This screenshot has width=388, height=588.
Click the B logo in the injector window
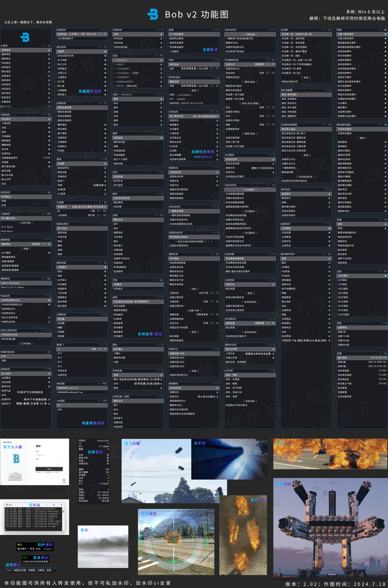(x=16, y=459)
